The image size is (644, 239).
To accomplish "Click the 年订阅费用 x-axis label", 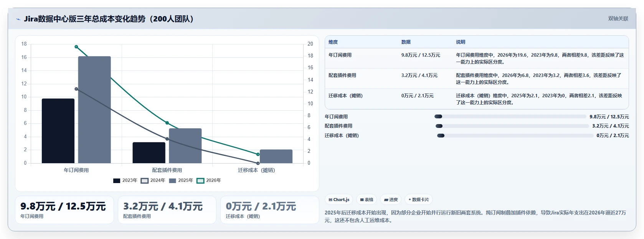I will point(76,170).
